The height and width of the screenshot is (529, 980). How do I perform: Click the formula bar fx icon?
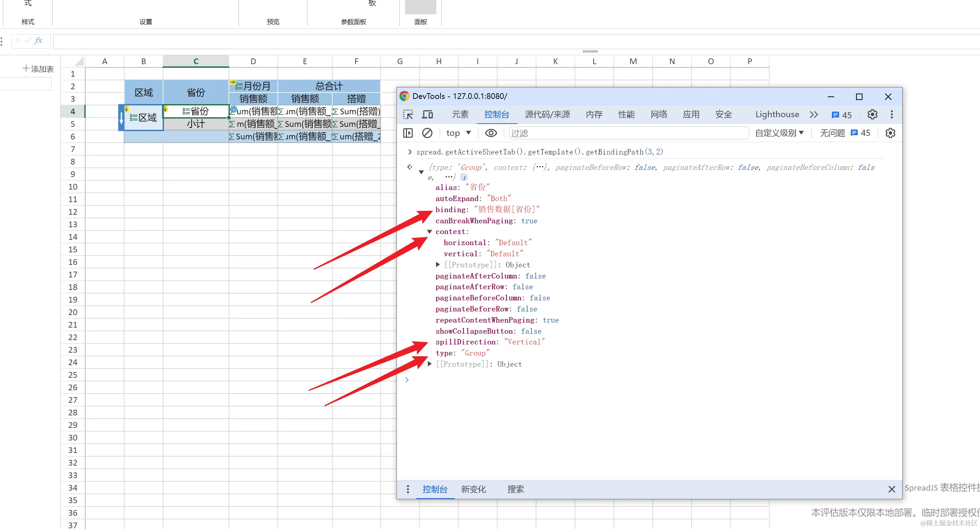[x=38, y=41]
